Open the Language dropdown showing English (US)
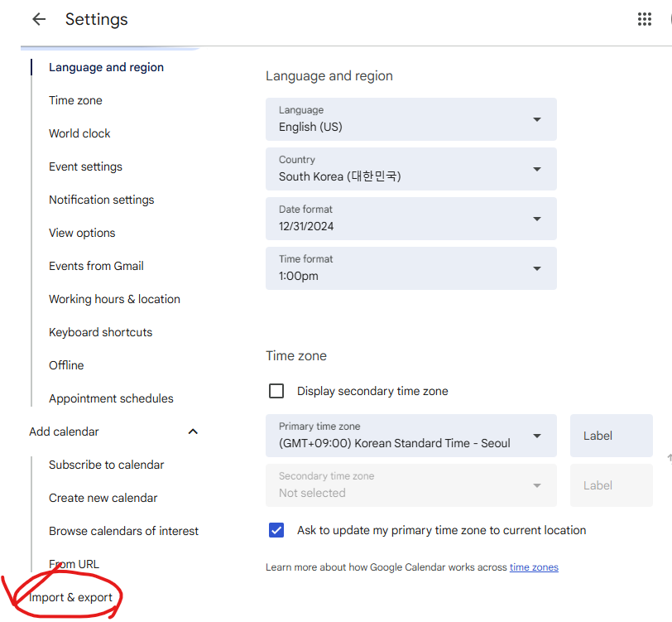The image size is (672, 622). coord(411,119)
